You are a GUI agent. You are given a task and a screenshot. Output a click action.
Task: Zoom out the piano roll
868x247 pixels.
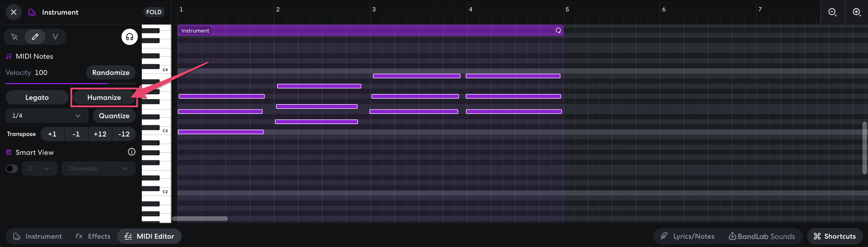tap(832, 12)
